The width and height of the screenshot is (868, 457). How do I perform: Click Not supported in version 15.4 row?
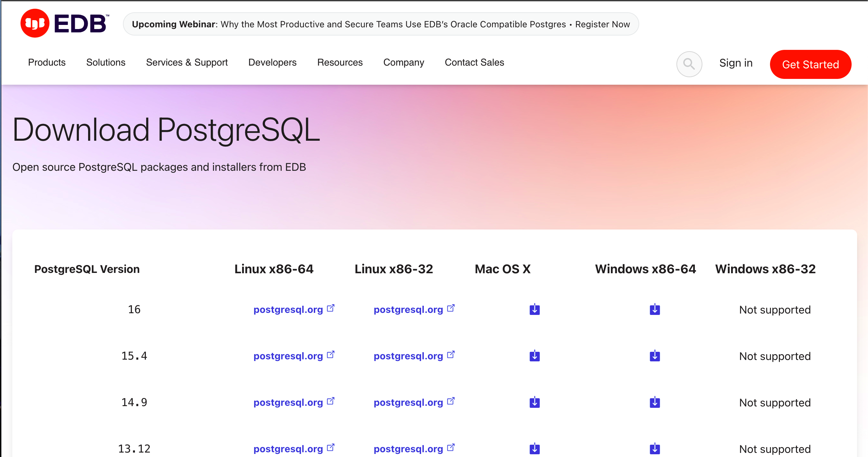click(x=775, y=356)
